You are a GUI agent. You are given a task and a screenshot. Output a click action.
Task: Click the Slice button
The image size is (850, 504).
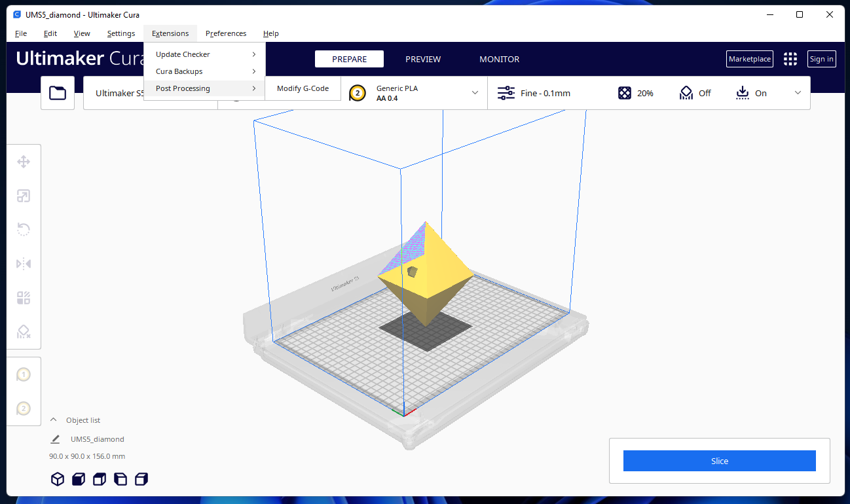[x=719, y=461]
